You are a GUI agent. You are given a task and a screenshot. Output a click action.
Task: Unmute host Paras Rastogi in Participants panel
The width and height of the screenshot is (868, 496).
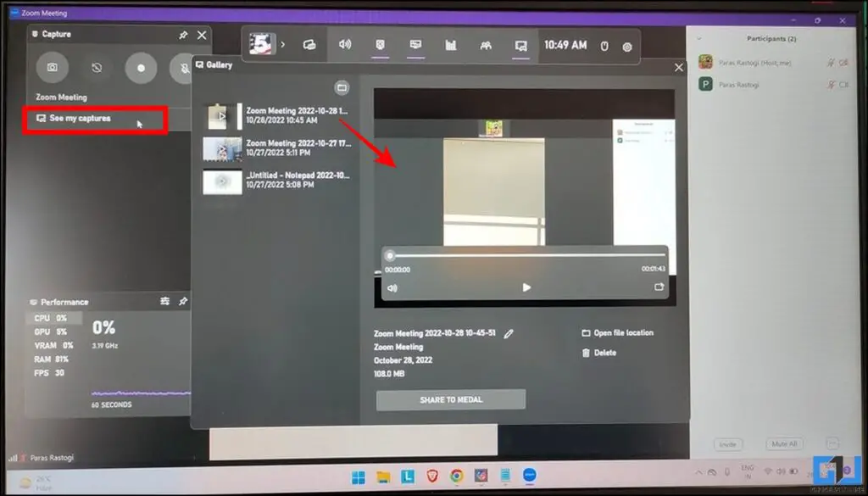point(829,61)
